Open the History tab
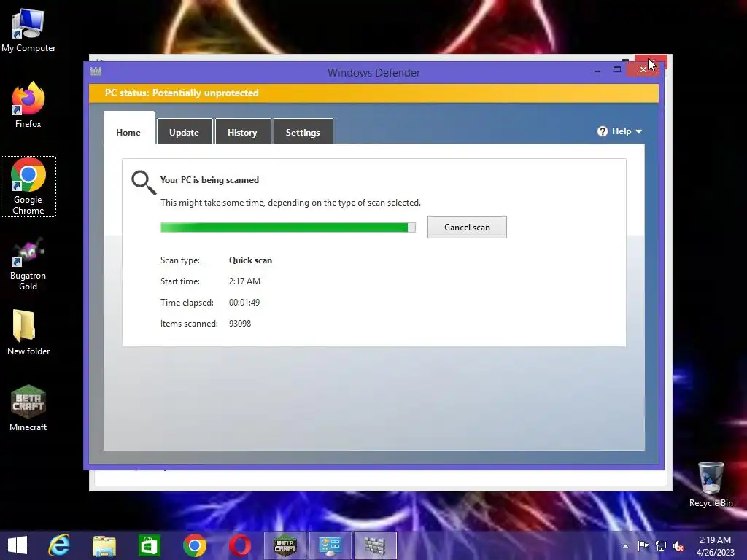Image resolution: width=747 pixels, height=560 pixels. point(242,133)
